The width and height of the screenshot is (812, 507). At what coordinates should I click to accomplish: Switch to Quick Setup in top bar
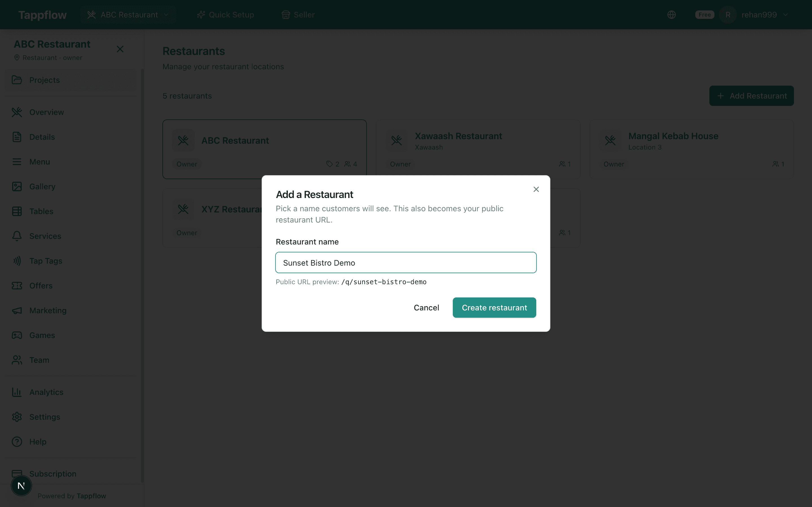(x=226, y=14)
